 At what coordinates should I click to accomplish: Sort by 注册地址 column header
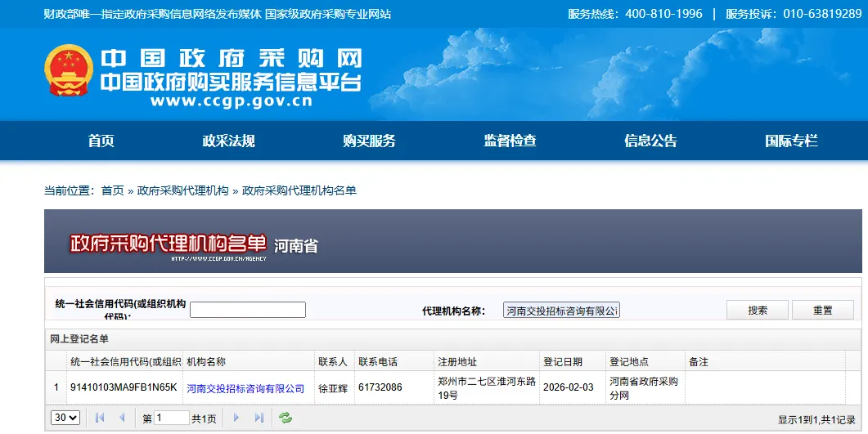pos(487,361)
